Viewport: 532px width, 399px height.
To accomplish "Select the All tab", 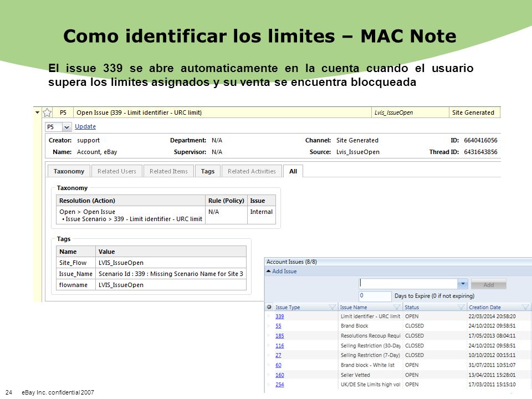I will pyautogui.click(x=293, y=171).
